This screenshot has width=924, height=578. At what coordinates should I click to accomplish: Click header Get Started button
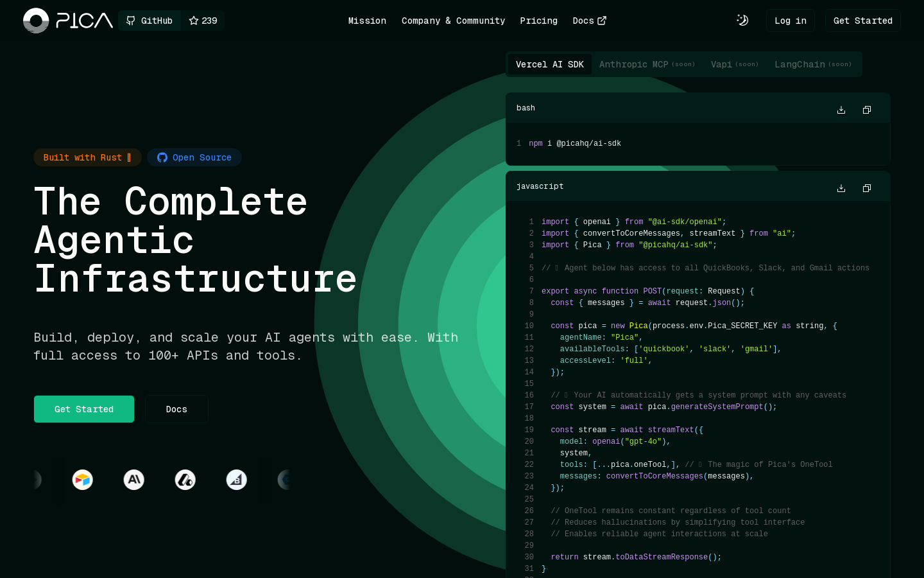click(863, 21)
